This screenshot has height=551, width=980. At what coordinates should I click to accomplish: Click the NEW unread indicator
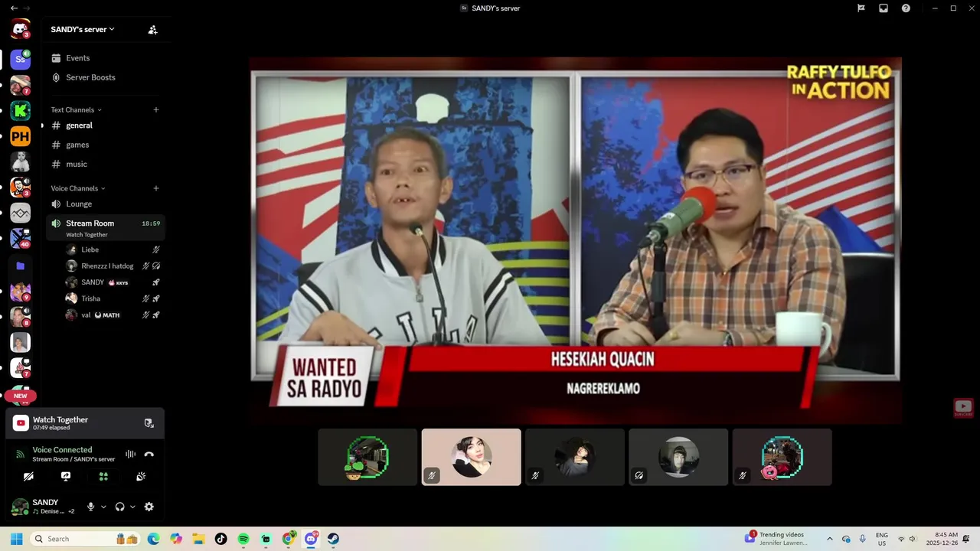[x=20, y=396]
